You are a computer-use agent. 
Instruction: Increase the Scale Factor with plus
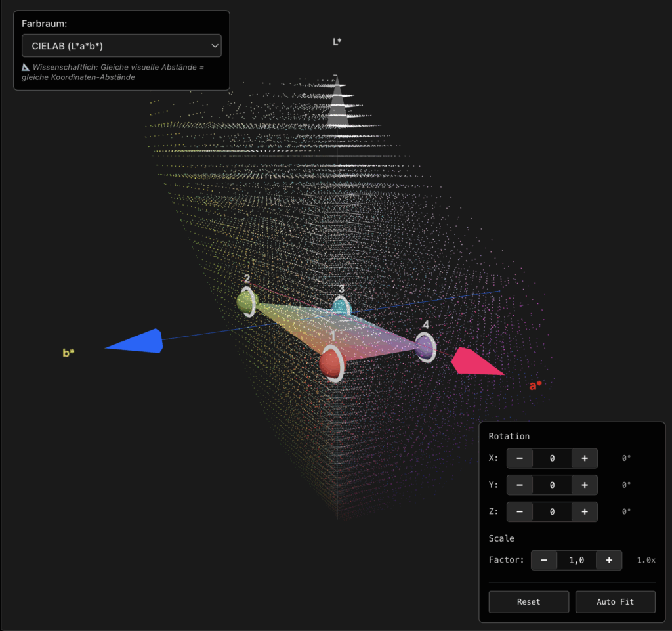(609, 560)
